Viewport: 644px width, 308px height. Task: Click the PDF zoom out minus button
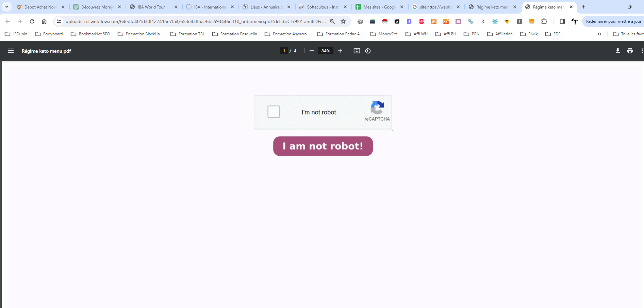311,51
